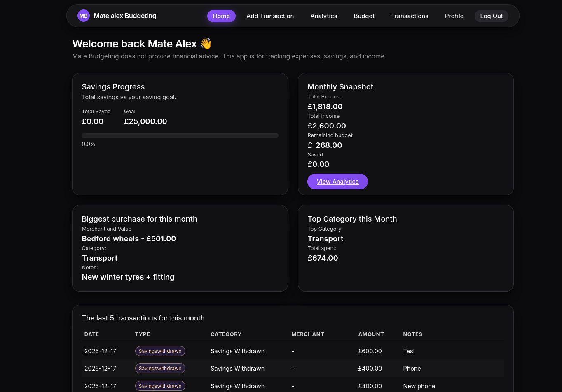
Task: Navigate to the Analytics section
Action: pos(324,16)
